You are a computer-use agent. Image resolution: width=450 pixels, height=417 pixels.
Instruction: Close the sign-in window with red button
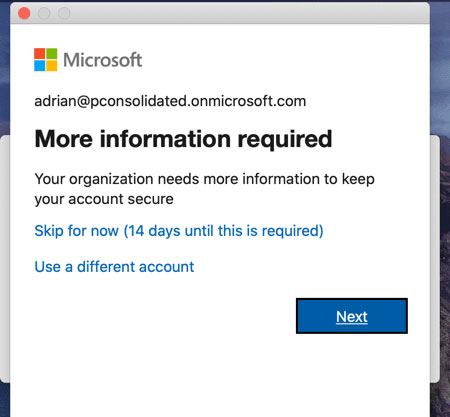24,13
